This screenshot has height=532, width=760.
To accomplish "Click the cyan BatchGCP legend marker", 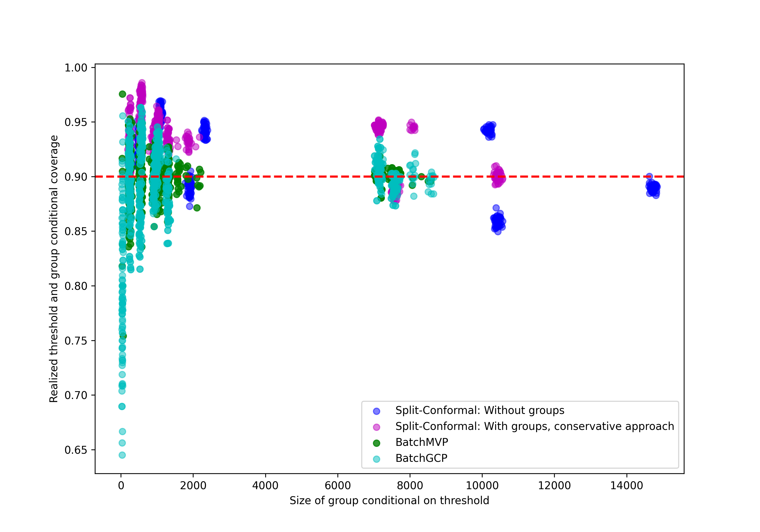I will pyautogui.click(x=376, y=459).
